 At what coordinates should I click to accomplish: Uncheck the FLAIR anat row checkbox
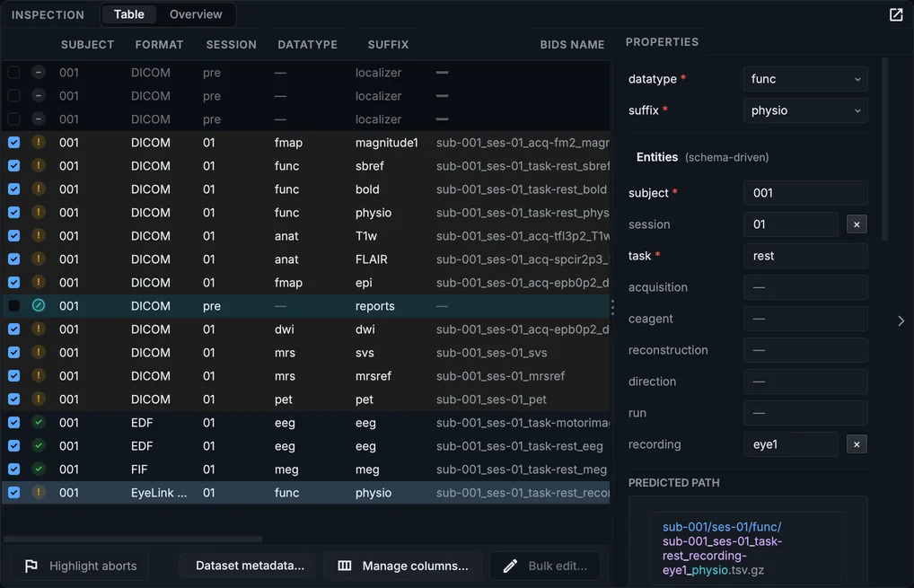pyautogui.click(x=14, y=259)
